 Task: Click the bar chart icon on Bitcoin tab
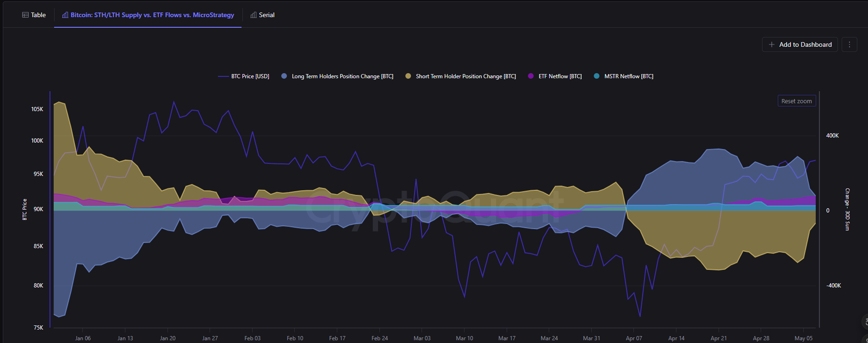coord(65,15)
